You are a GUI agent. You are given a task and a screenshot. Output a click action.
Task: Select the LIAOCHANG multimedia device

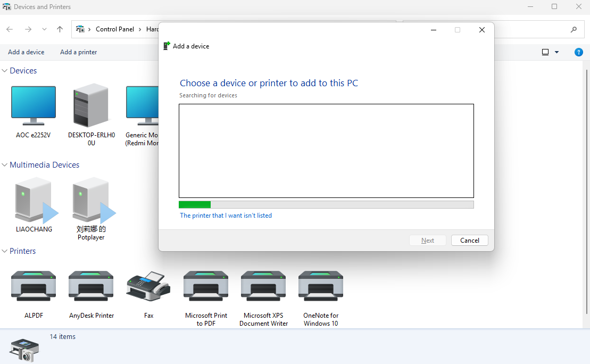point(34,200)
